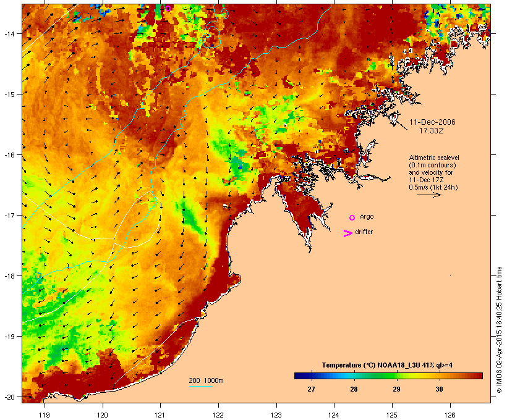Click the 11-Dec 17Z text line
The image size is (507, 420).
point(426,180)
